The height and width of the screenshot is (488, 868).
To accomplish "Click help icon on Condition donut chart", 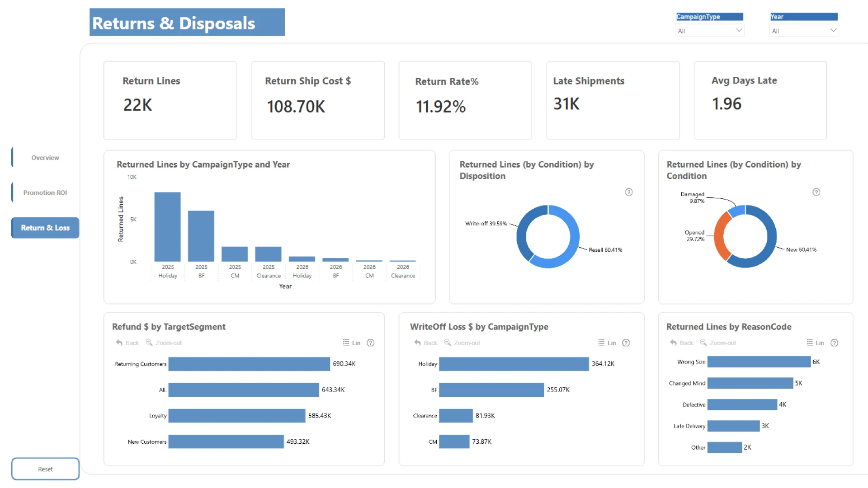I will [x=816, y=192].
